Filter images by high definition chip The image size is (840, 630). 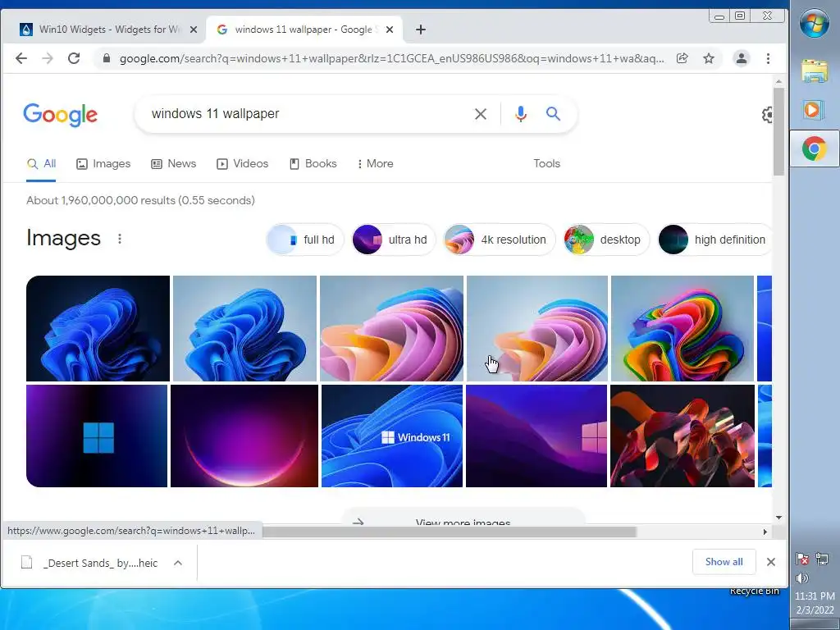[x=714, y=240]
